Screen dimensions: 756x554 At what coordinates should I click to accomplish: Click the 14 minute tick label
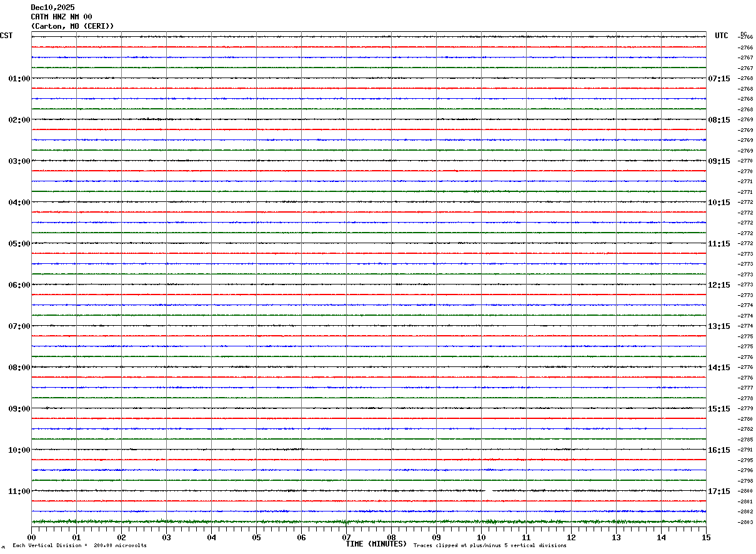pos(662,537)
